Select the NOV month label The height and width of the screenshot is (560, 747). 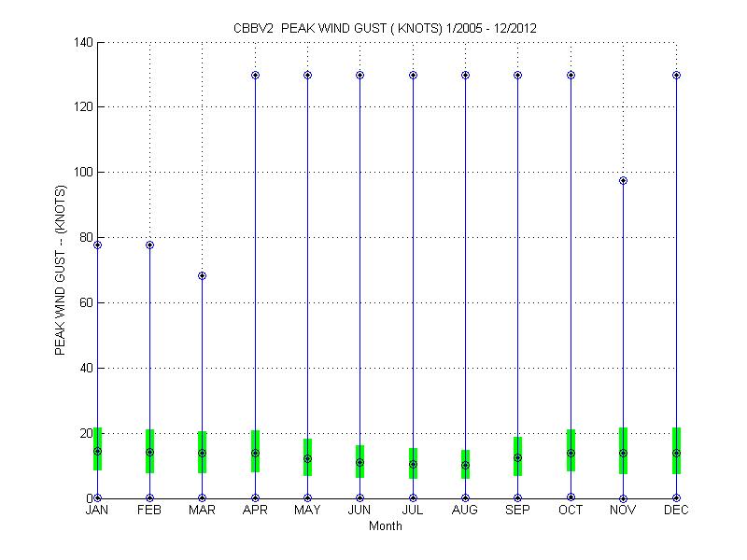coord(623,510)
